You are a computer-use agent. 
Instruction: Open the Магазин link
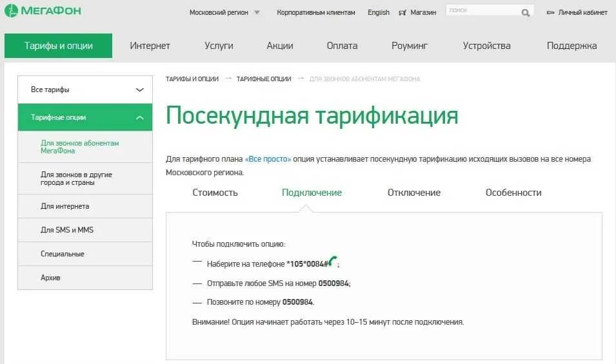click(x=423, y=12)
